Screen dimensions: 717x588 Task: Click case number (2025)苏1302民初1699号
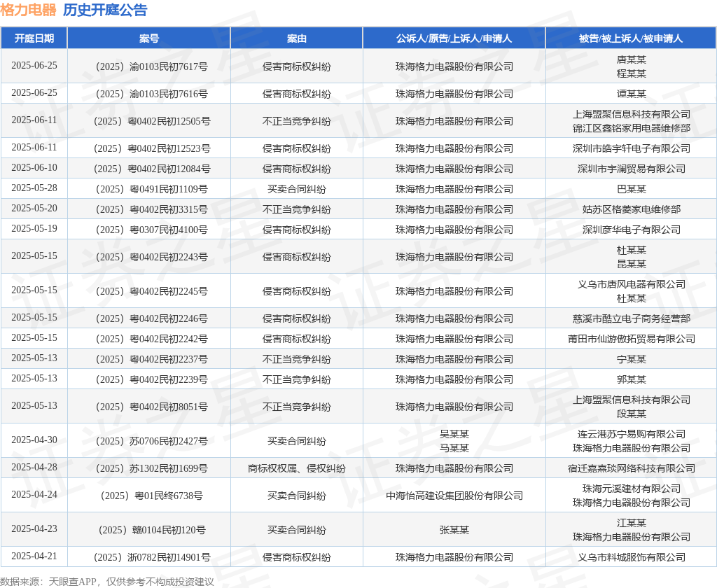point(152,469)
